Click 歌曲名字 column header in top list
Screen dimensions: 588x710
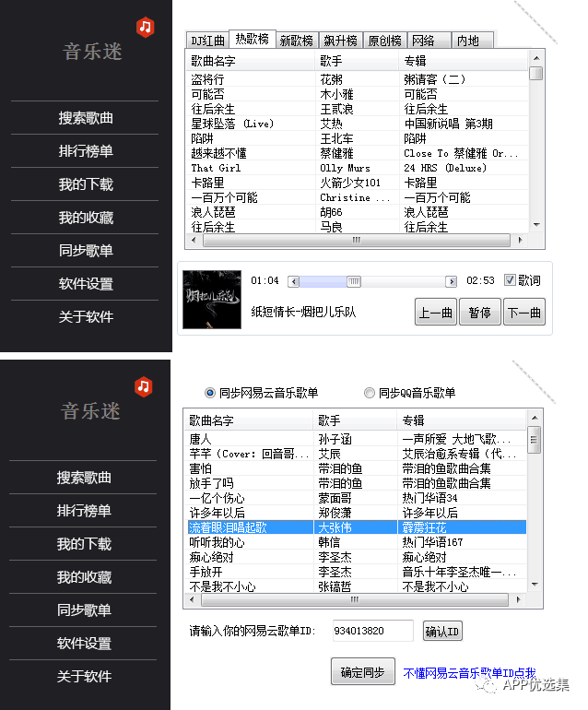click(251, 61)
